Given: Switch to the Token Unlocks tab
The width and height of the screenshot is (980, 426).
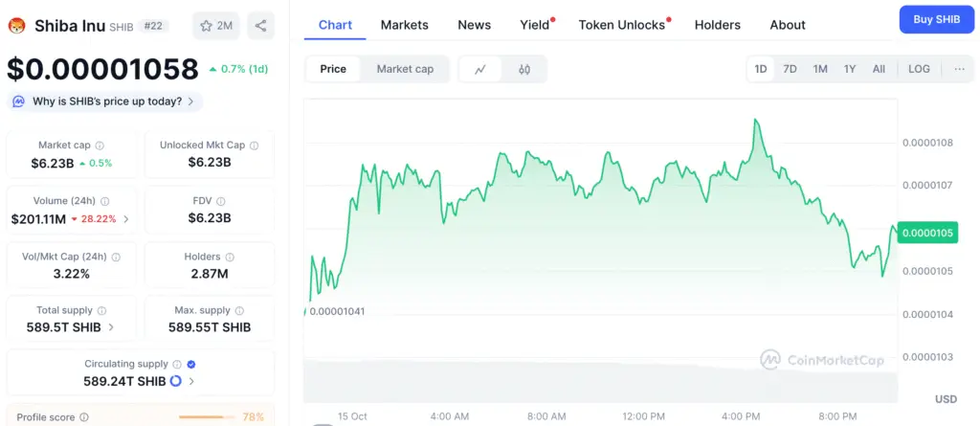Looking at the screenshot, I should (622, 25).
